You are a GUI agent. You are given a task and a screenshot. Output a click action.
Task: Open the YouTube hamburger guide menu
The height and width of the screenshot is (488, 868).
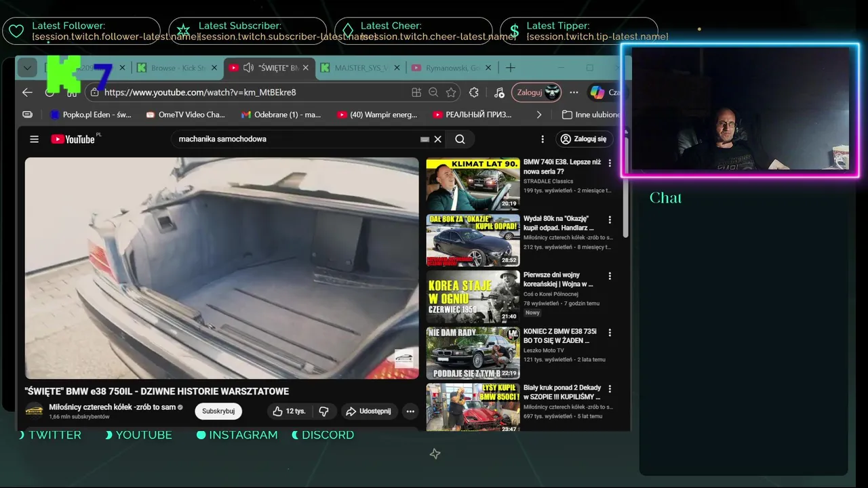[x=34, y=139]
